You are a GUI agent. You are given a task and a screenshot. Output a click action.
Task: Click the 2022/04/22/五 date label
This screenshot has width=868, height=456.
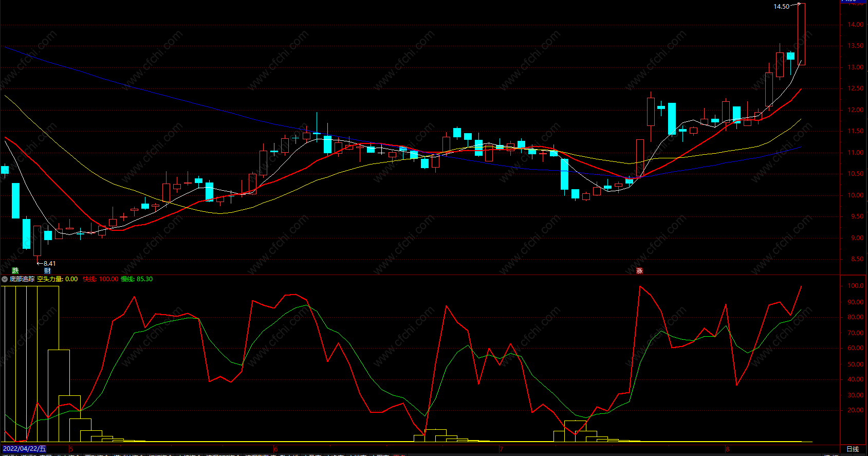click(24, 449)
